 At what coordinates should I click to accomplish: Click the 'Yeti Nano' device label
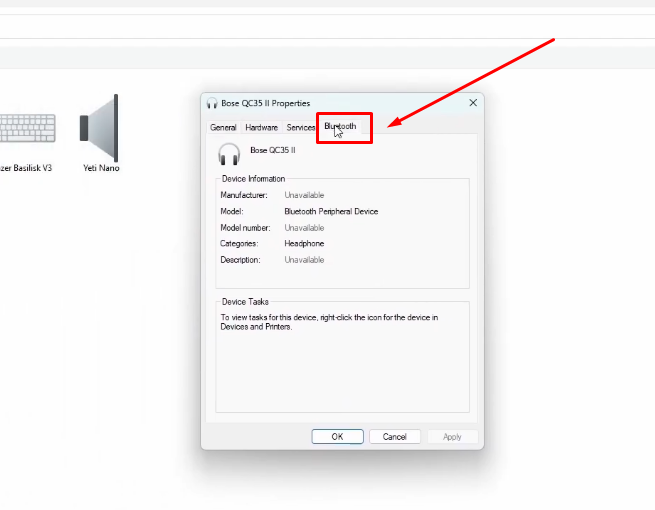pyautogui.click(x=101, y=168)
